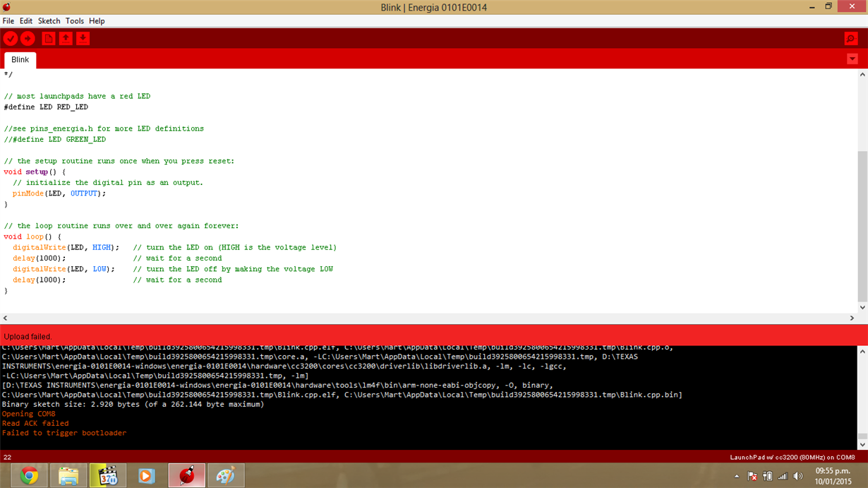Click the Upload arrow button
Viewport: 868px width, 488px height.
point(28,38)
